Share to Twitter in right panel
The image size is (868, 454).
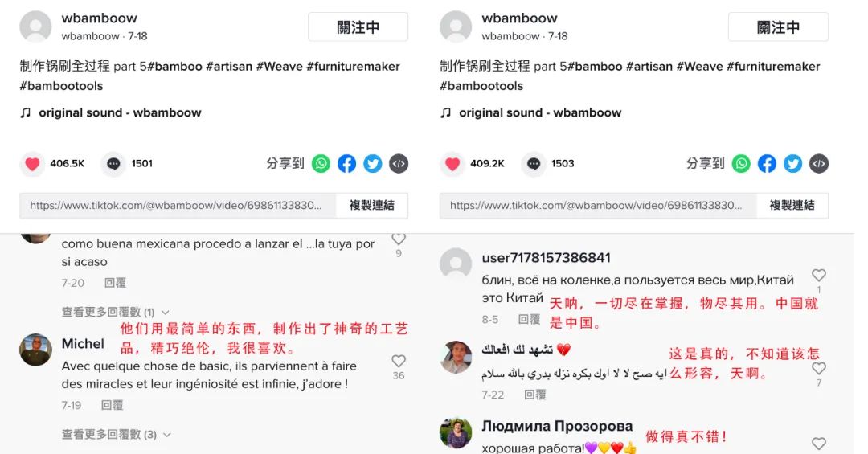click(x=792, y=164)
